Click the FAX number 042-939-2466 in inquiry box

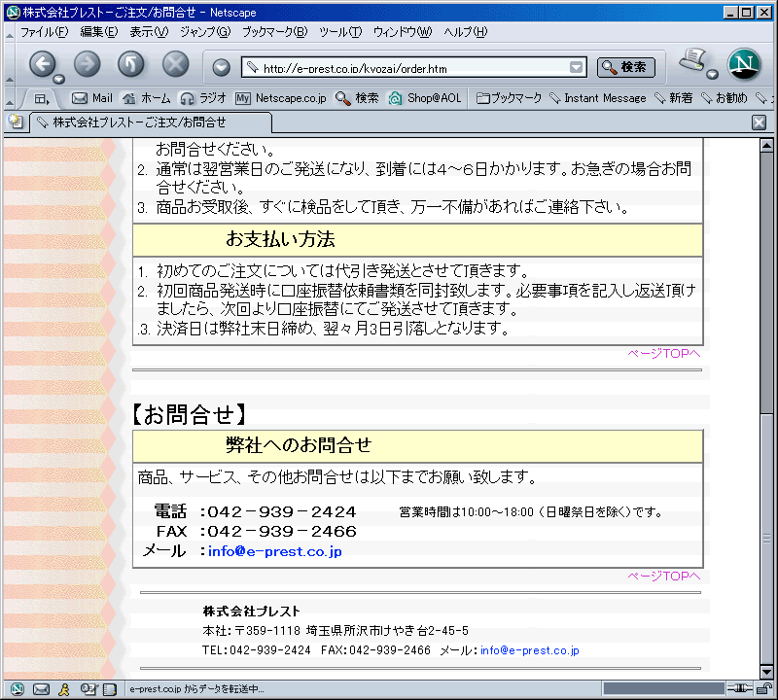(282, 532)
